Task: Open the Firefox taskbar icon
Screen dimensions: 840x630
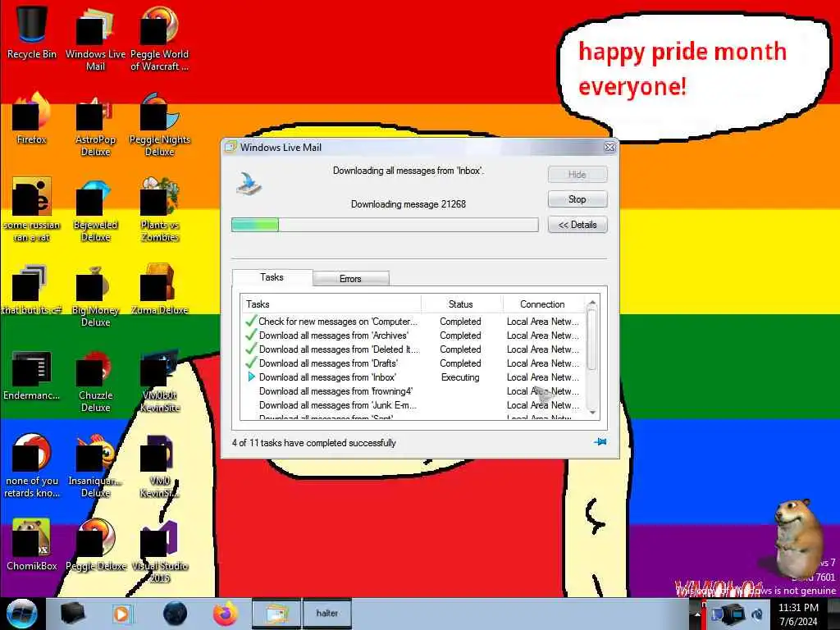Action: coord(226,614)
